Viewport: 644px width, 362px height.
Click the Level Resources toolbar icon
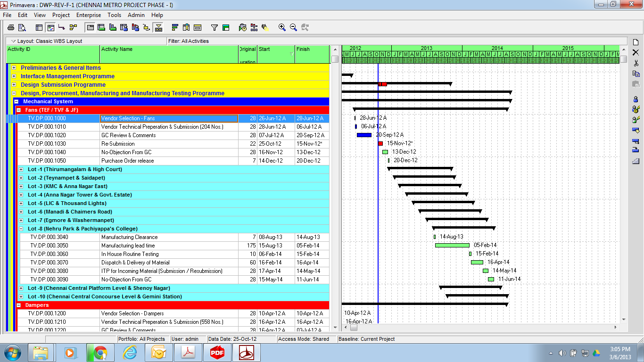pyautogui.click(x=254, y=27)
